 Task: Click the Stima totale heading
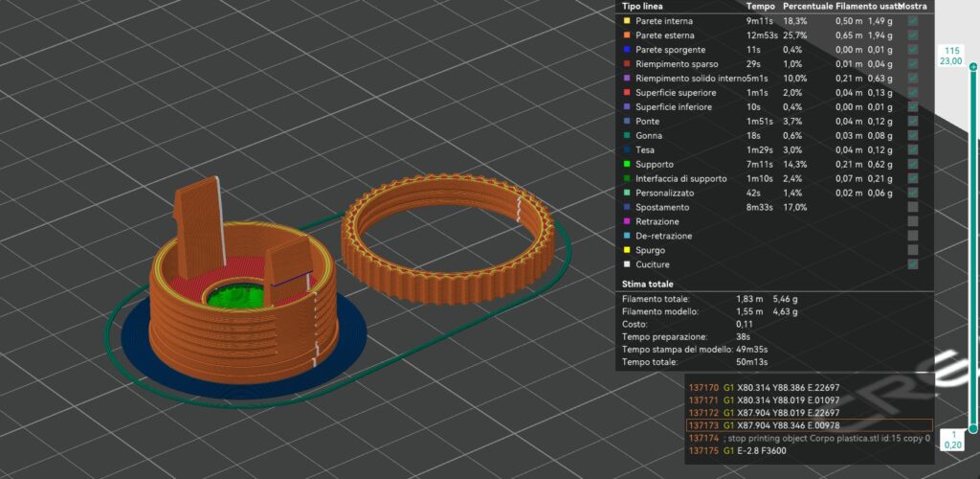648,285
